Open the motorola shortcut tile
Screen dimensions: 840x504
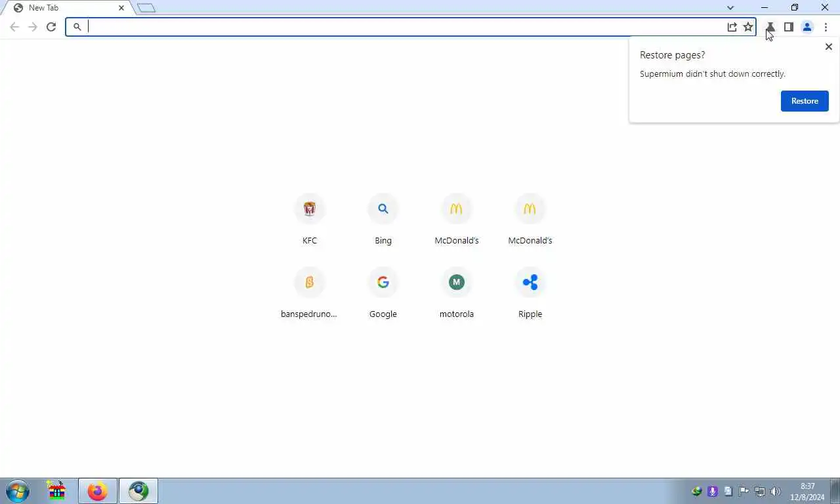[x=457, y=293]
